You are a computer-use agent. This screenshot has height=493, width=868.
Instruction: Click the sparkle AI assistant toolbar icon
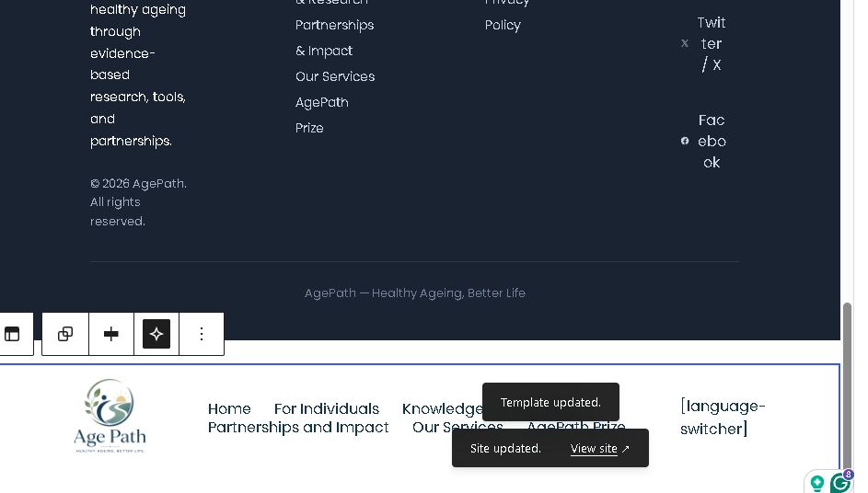click(x=156, y=334)
